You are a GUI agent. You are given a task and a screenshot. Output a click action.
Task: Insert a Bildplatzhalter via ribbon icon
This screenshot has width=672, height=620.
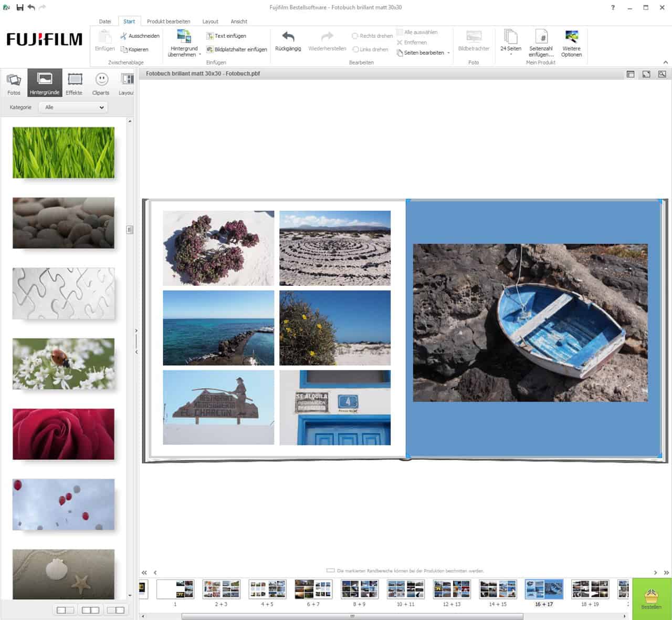tap(210, 49)
